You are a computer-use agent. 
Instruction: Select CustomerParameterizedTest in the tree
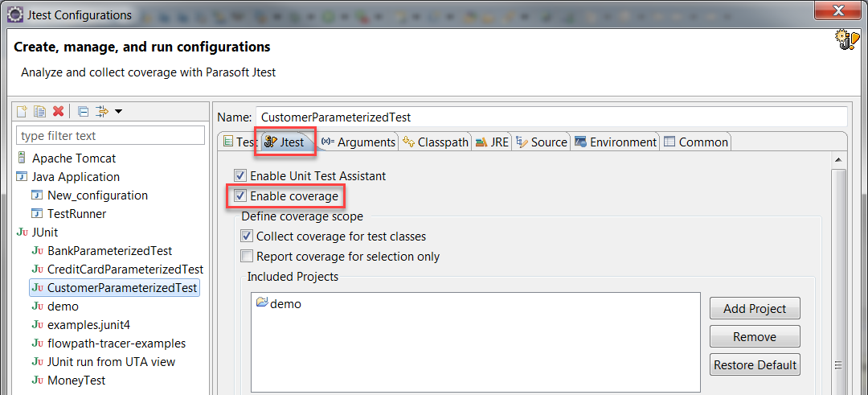[115, 288]
